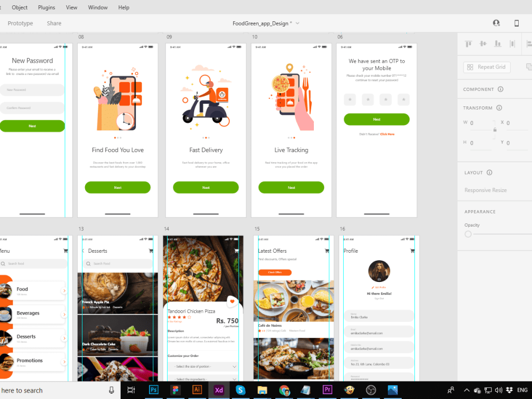
Task: Align middle vertically icon
Action: (x=483, y=44)
